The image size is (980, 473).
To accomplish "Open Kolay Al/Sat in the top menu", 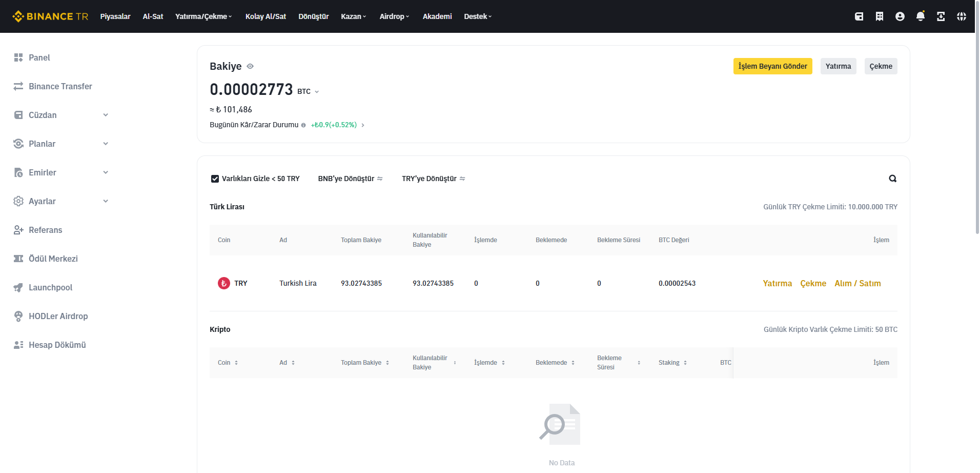I will tap(266, 16).
